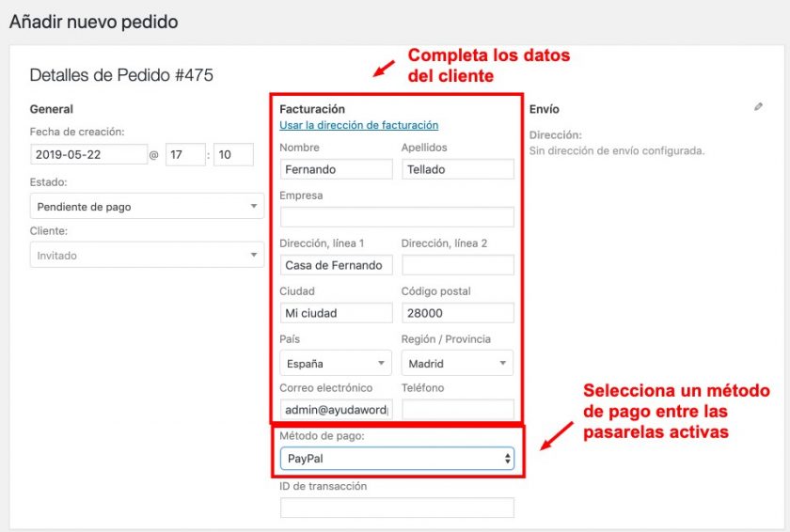Focus the Correo electrónico input field
Image resolution: width=790 pixels, height=532 pixels.
coord(336,410)
